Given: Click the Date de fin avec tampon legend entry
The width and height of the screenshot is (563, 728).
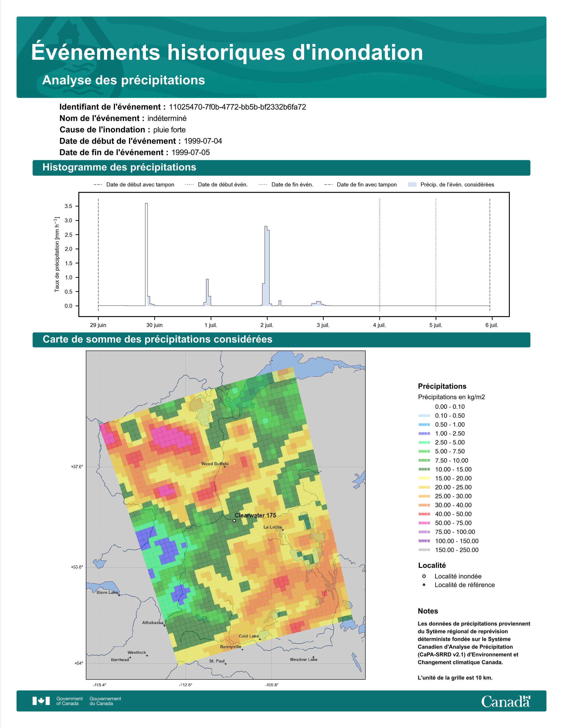Looking at the screenshot, I should tap(360, 185).
